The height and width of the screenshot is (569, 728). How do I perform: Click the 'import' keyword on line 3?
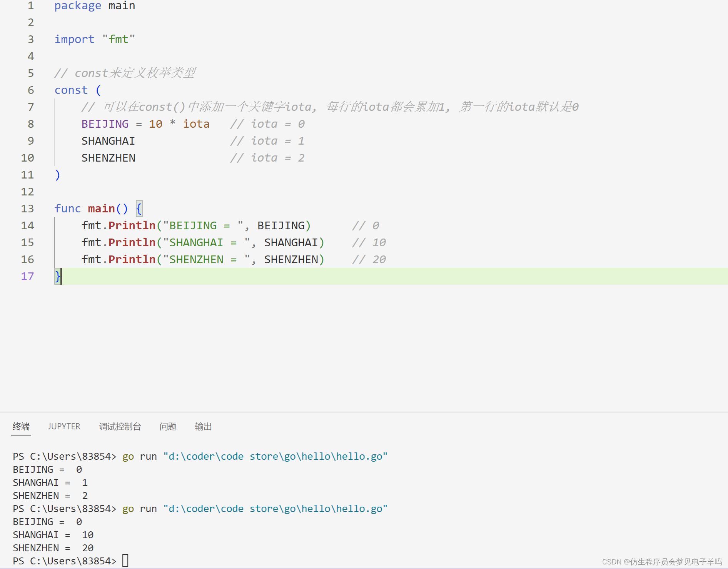(74, 39)
